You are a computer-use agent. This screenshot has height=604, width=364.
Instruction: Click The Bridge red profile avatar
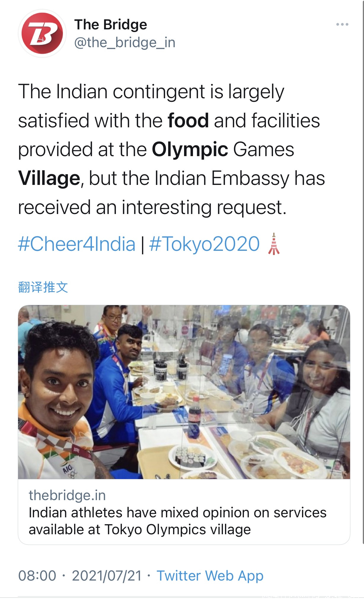(42, 33)
